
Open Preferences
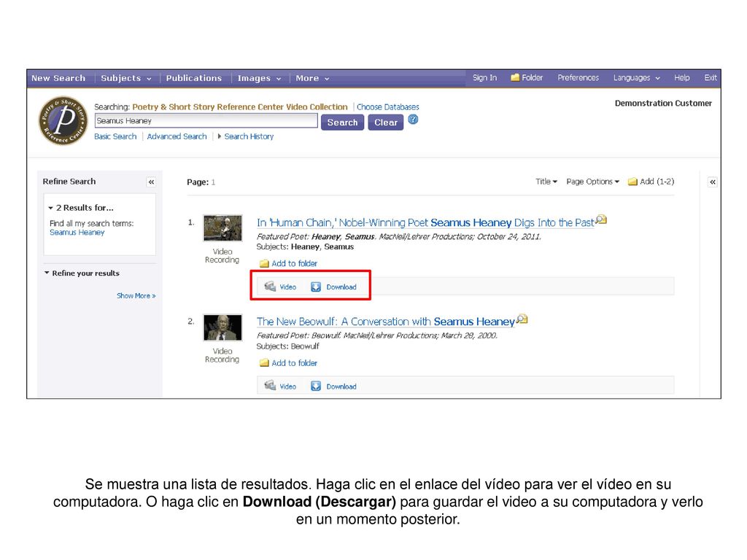point(578,77)
